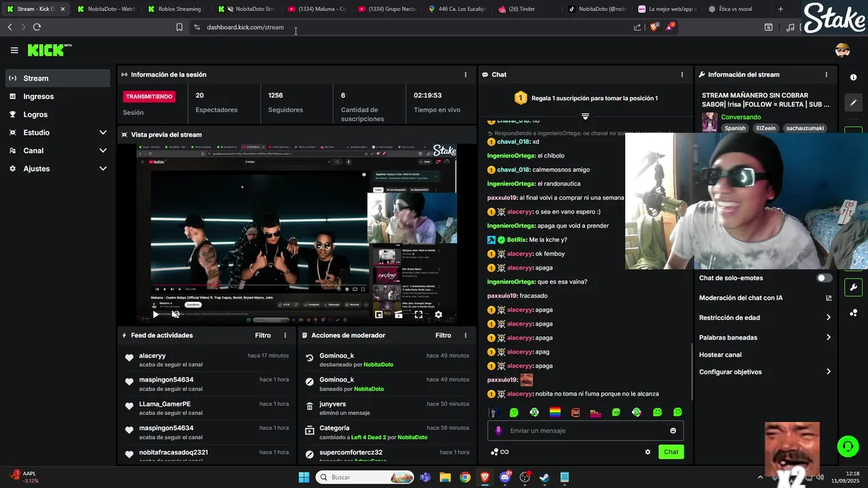Open Configurar objetivos settings
Viewport: 868px width, 488px height.
coord(765,372)
